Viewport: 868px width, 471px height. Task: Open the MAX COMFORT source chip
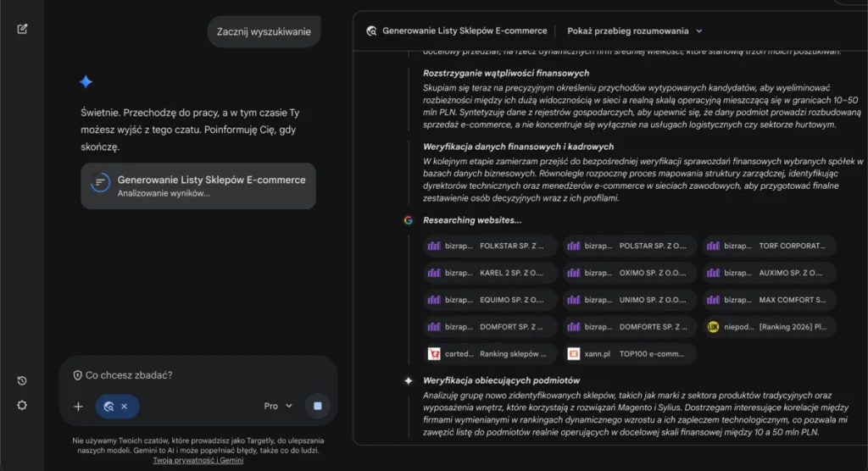(x=769, y=300)
